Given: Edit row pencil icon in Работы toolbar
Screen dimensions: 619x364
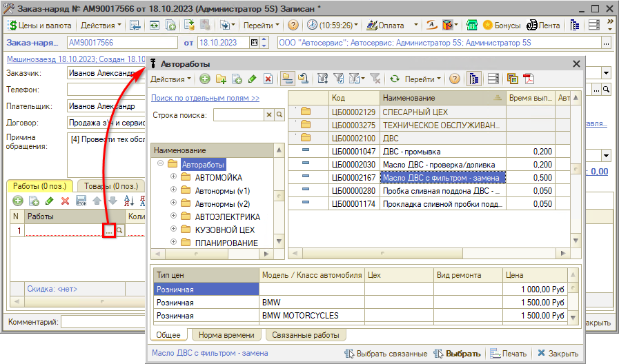Looking at the screenshot, I should [50, 201].
